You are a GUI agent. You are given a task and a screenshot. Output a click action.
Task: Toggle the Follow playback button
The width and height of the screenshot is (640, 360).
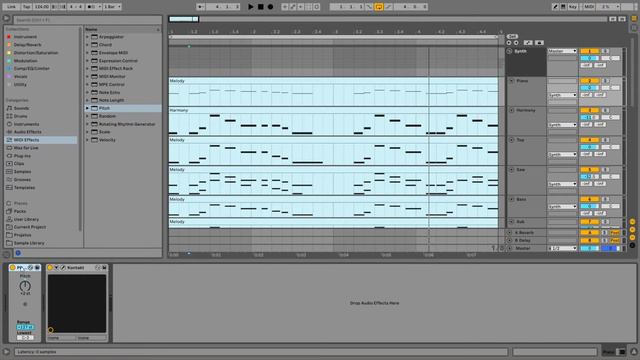(x=200, y=7)
